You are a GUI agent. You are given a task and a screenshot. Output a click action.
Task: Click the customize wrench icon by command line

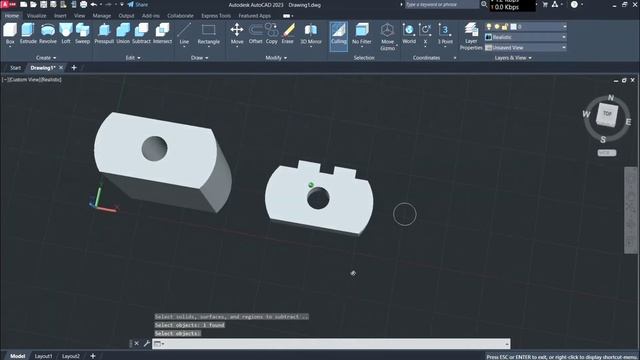click(147, 344)
